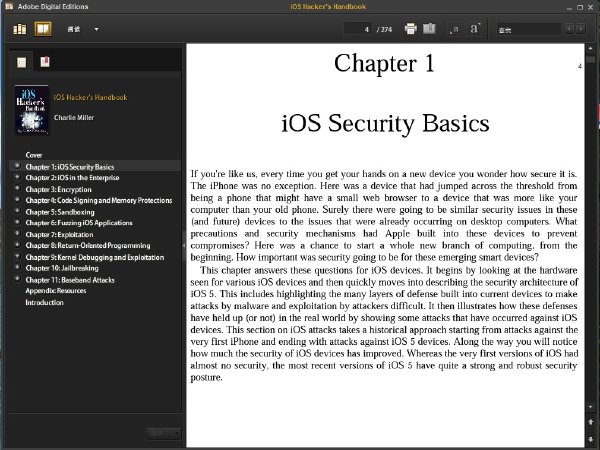Open Chapter 10: Jailbreaking entry
The height and width of the screenshot is (450, 600).
(x=62, y=268)
